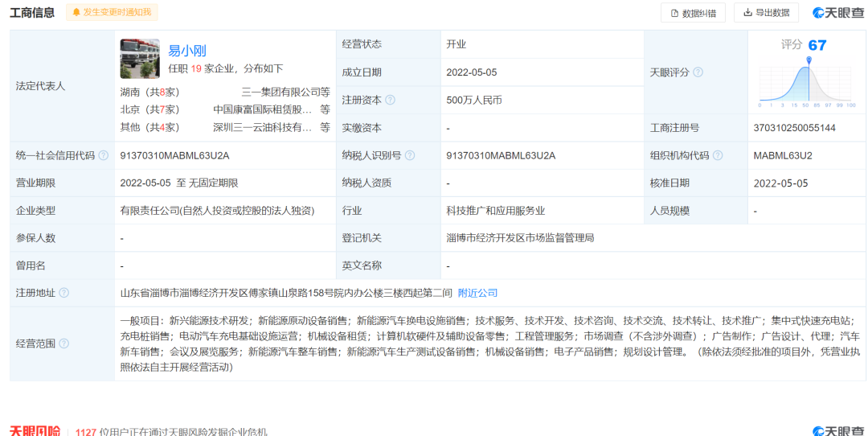Select 有限责任公司 enterprise type text
868x436 pixels.
tap(217, 211)
